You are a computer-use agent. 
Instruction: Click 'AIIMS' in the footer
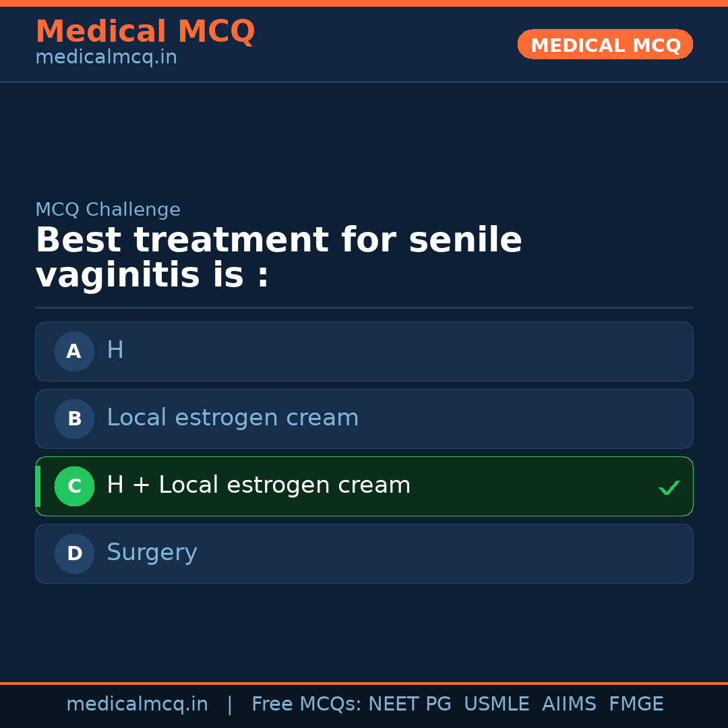[x=569, y=704]
